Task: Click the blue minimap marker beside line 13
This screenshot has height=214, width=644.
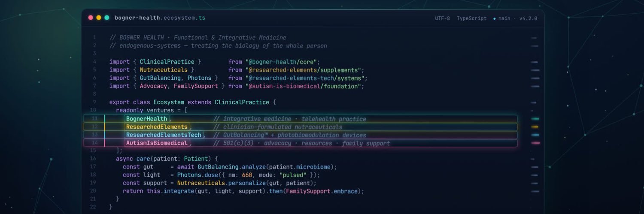Action: tap(535, 135)
